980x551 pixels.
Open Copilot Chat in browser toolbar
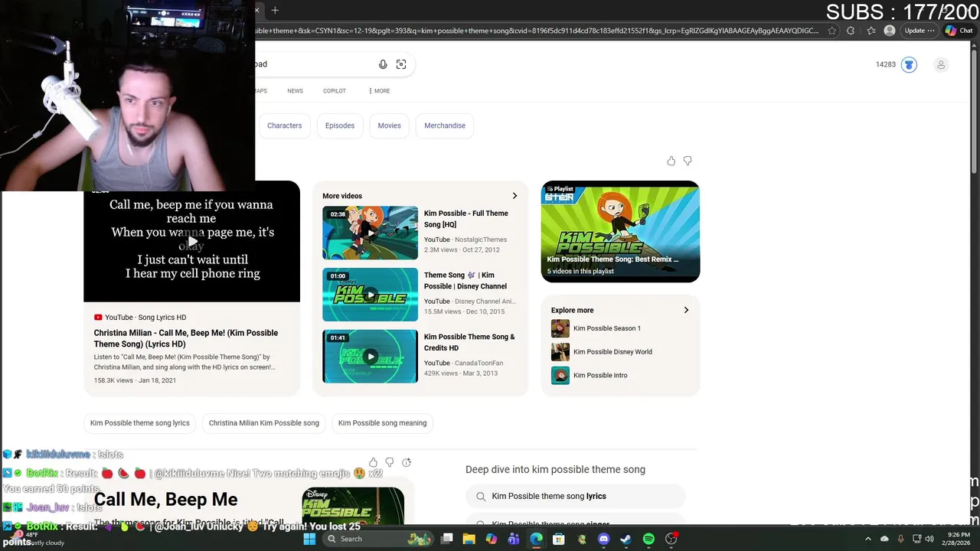959,31
